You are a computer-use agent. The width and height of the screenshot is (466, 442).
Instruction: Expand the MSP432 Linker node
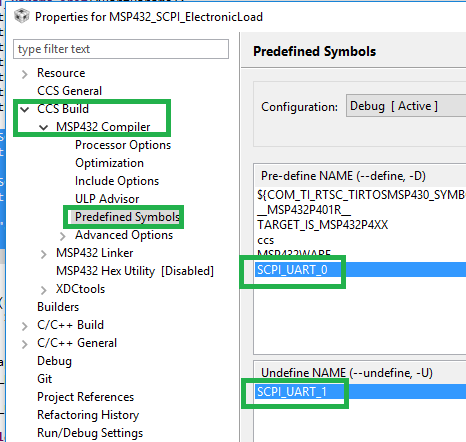coord(44,254)
